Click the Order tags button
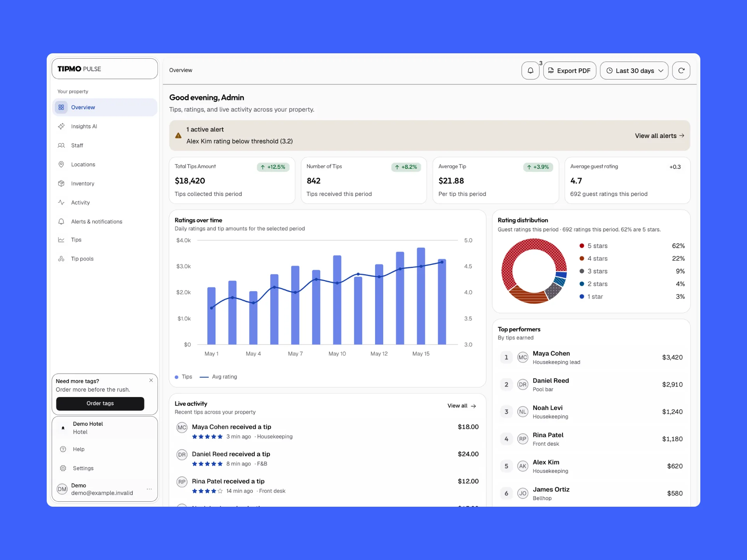The image size is (747, 560). [x=100, y=404]
